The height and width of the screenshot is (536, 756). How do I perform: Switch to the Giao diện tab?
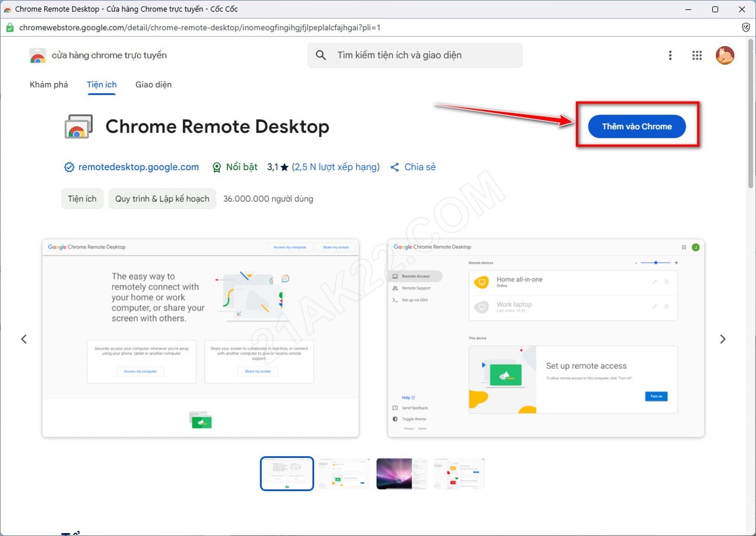(154, 85)
